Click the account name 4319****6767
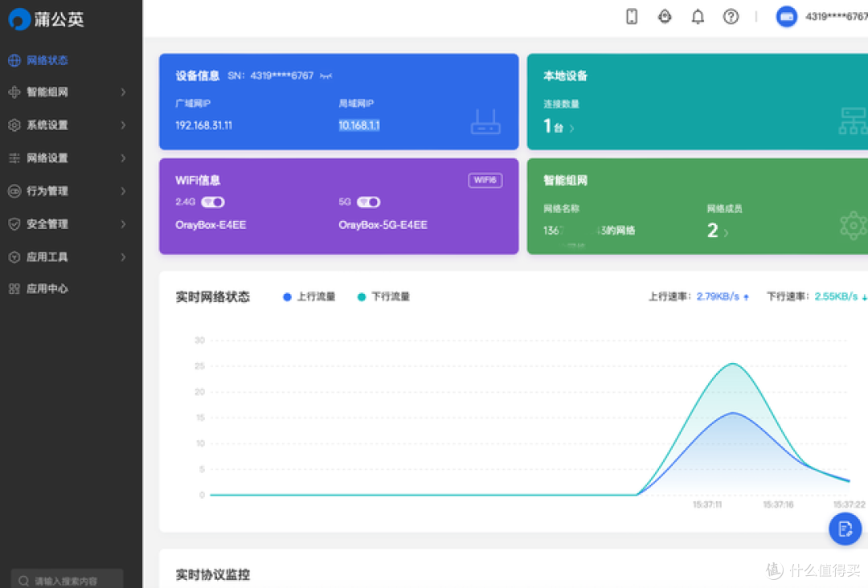 [x=837, y=17]
